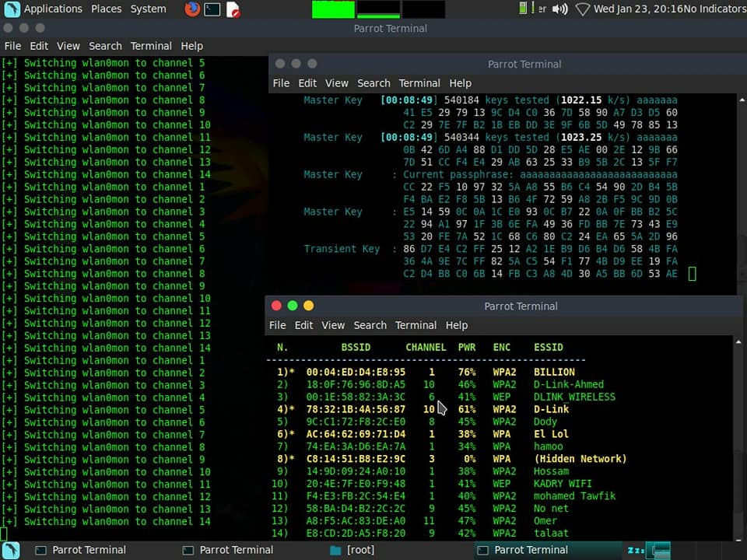The width and height of the screenshot is (747, 560).
Task: Open Search menu in the BSSID list terminal
Action: (x=370, y=325)
